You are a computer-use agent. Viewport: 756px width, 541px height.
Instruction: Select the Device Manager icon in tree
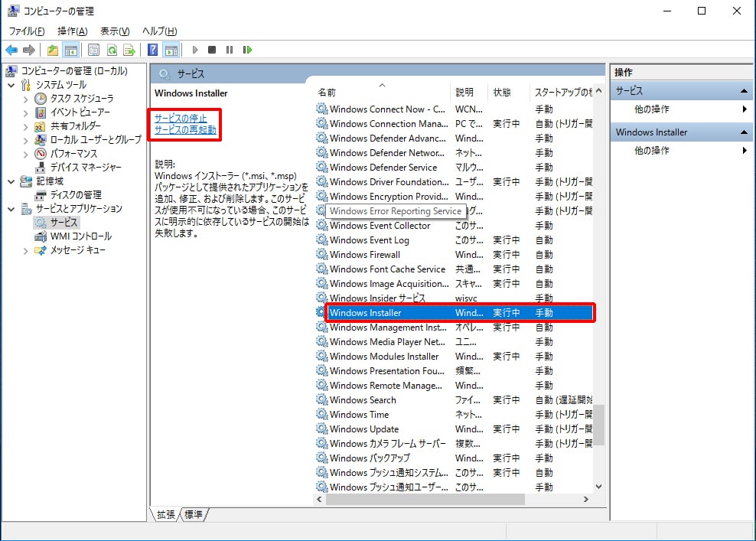(41, 168)
